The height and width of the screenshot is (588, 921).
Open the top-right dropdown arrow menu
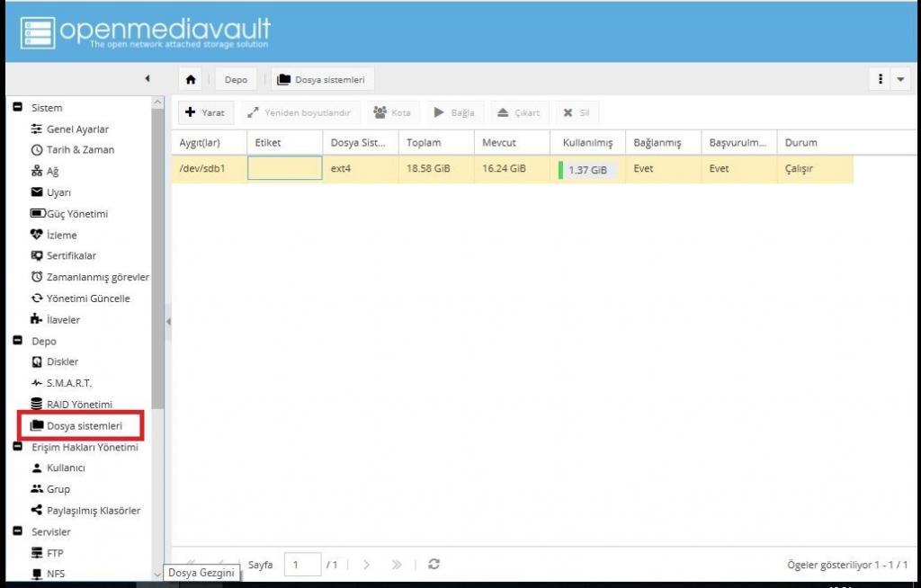click(x=900, y=79)
